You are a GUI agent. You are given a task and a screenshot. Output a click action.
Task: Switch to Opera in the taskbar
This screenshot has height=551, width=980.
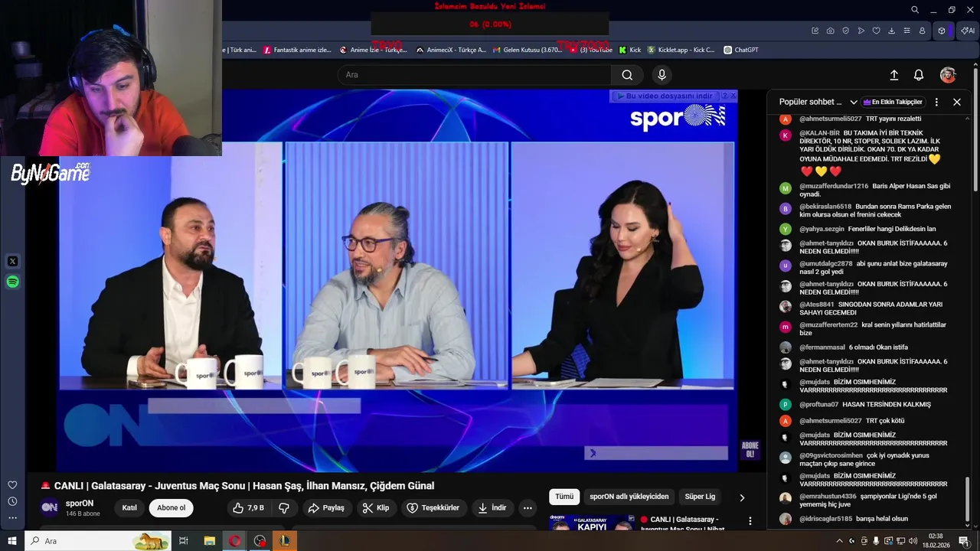[234, 541]
